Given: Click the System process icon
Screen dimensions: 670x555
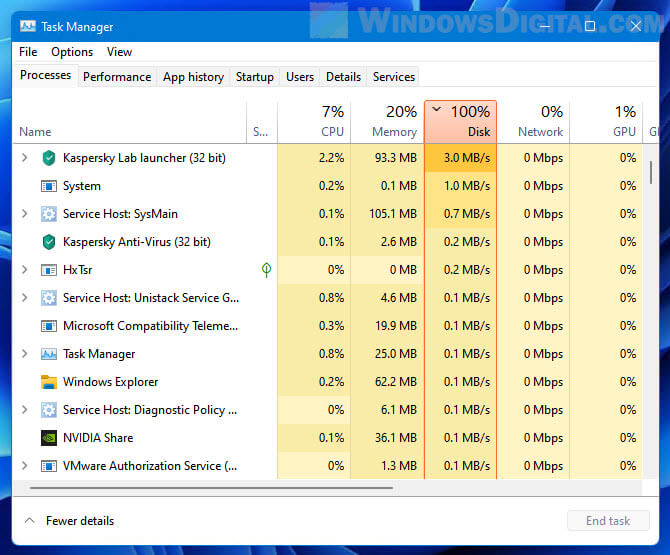Looking at the screenshot, I should point(49,186).
